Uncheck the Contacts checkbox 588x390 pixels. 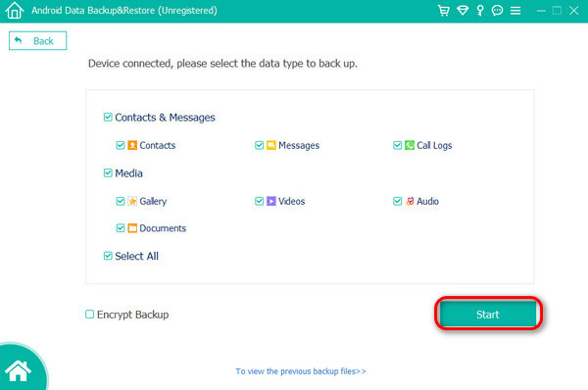(x=121, y=145)
